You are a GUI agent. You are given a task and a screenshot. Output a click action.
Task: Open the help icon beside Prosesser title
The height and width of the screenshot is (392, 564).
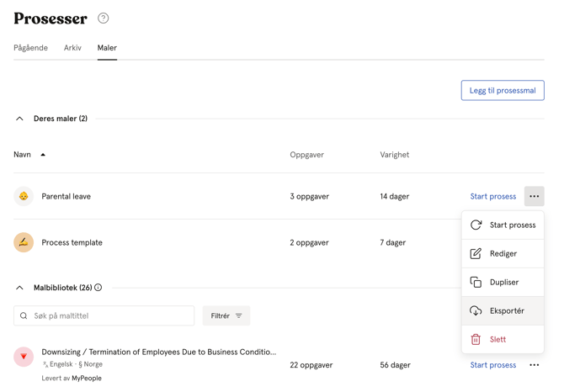click(104, 18)
